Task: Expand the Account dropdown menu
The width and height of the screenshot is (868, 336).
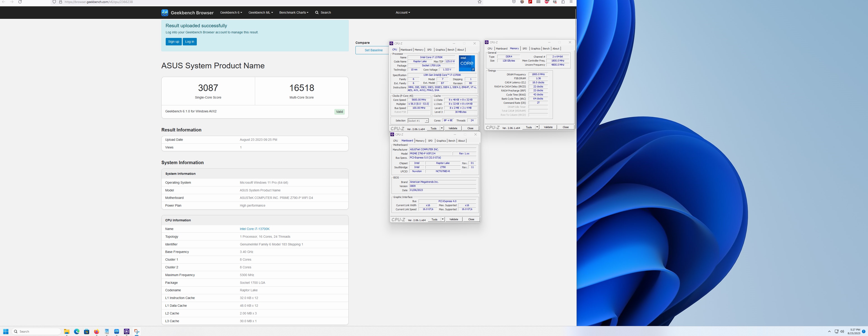Action: tap(403, 12)
